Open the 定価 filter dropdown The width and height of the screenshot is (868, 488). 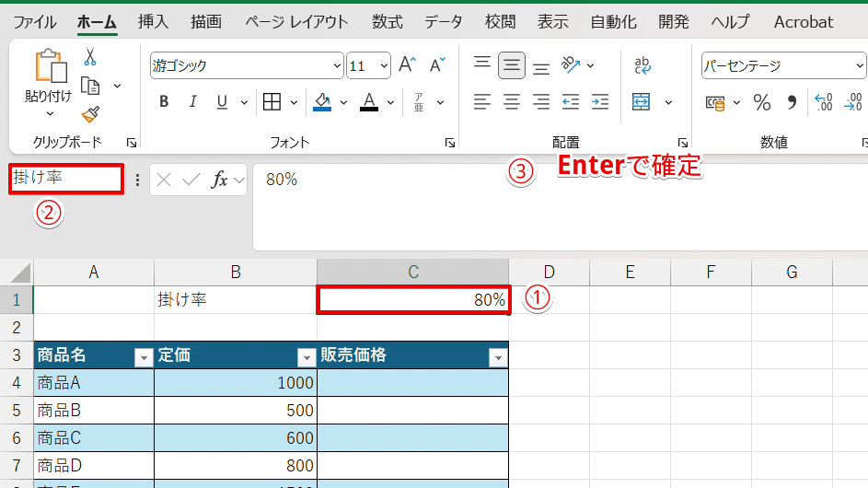[x=307, y=358]
